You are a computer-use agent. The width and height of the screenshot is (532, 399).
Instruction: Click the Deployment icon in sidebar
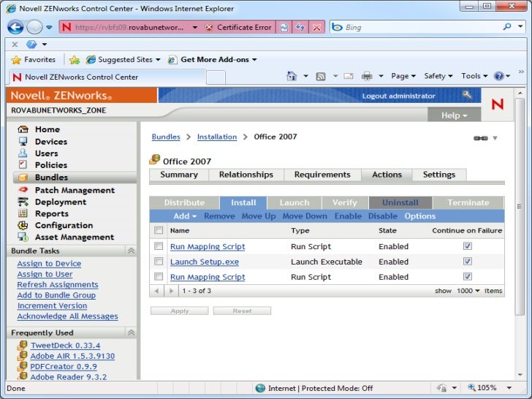23,202
